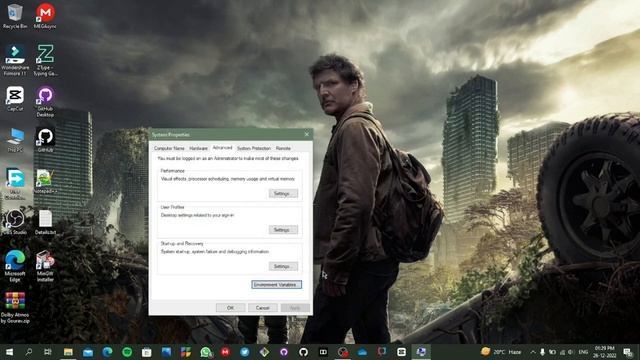The image size is (640, 360).
Task: Launch Microsoft Edge from the taskbar
Action: tap(107, 352)
